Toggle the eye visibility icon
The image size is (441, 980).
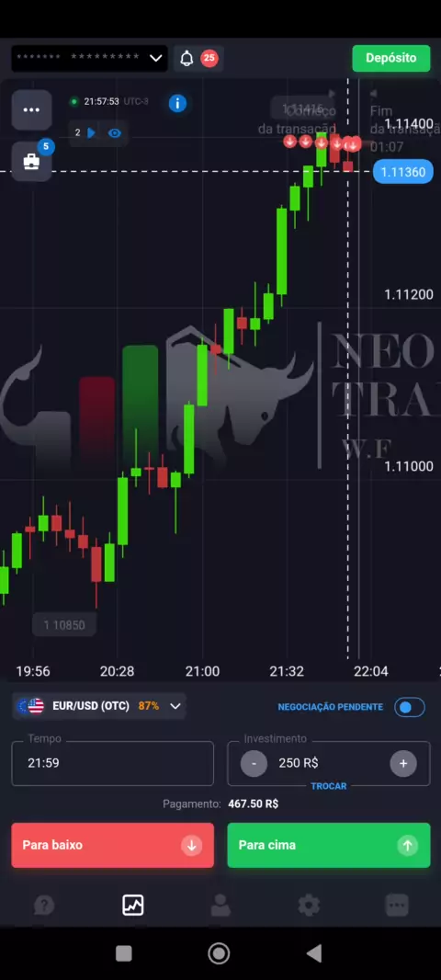point(114,132)
